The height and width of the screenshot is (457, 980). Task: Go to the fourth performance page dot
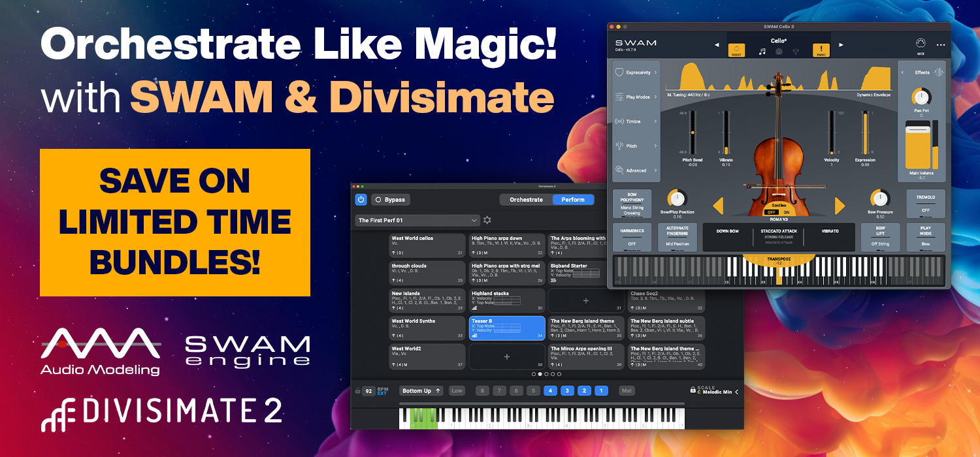tap(553, 374)
